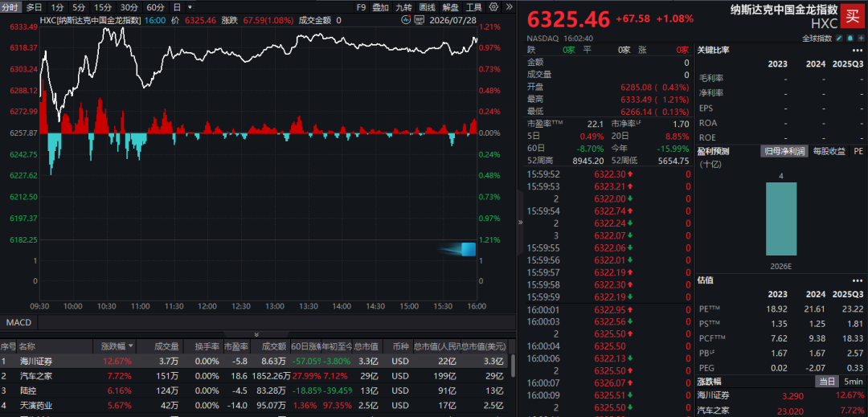
Task: Click the pencil edit icon near 全球指数
Action: (x=838, y=38)
